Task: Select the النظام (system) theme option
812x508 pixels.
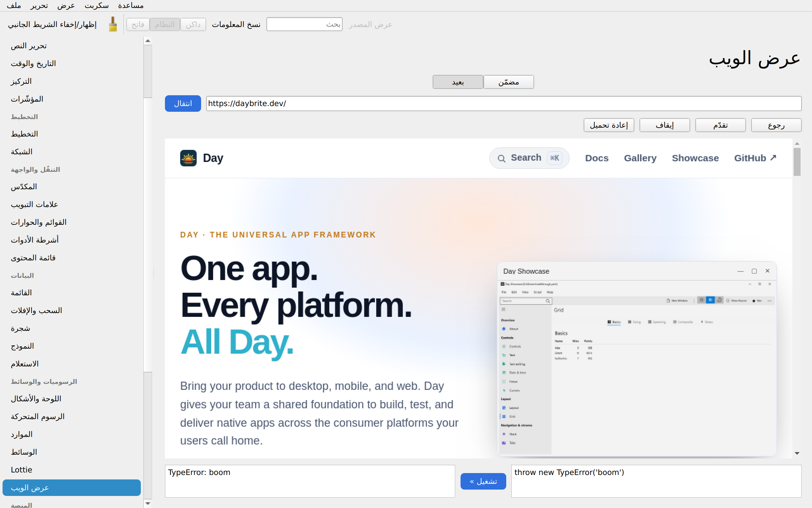Action: pyautogui.click(x=165, y=24)
